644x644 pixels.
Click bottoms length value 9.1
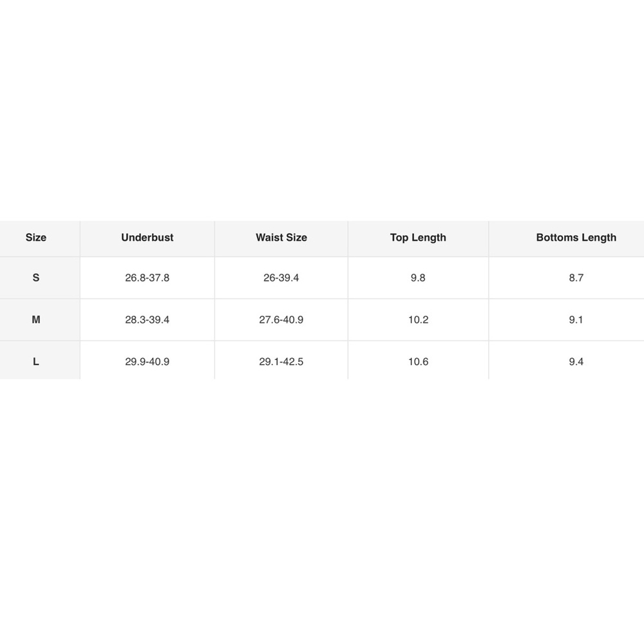(576, 319)
